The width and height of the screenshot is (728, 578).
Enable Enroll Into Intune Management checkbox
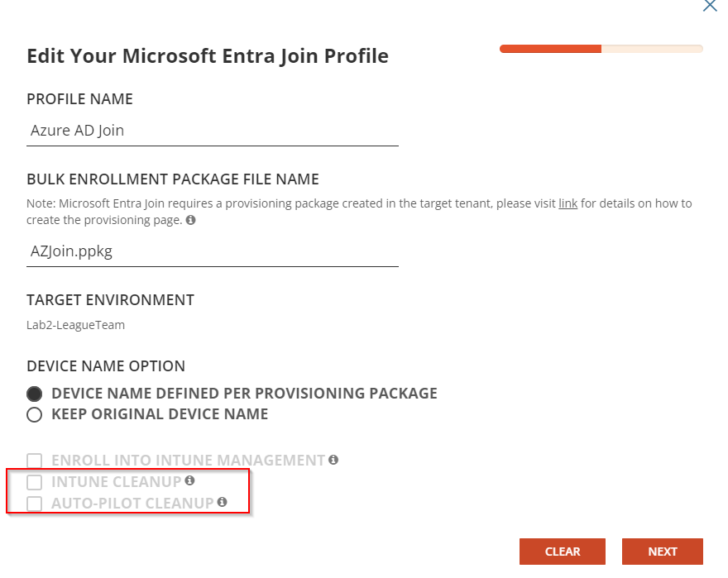34,461
